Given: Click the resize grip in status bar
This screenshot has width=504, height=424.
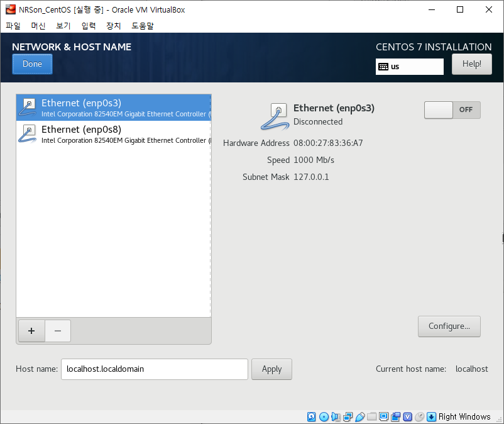Looking at the screenshot, I should coord(499,419).
